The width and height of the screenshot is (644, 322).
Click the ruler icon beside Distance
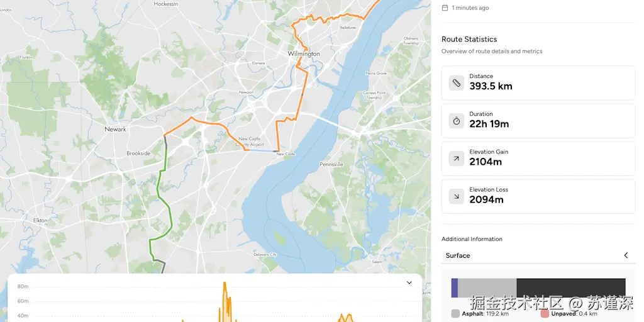[x=457, y=83]
